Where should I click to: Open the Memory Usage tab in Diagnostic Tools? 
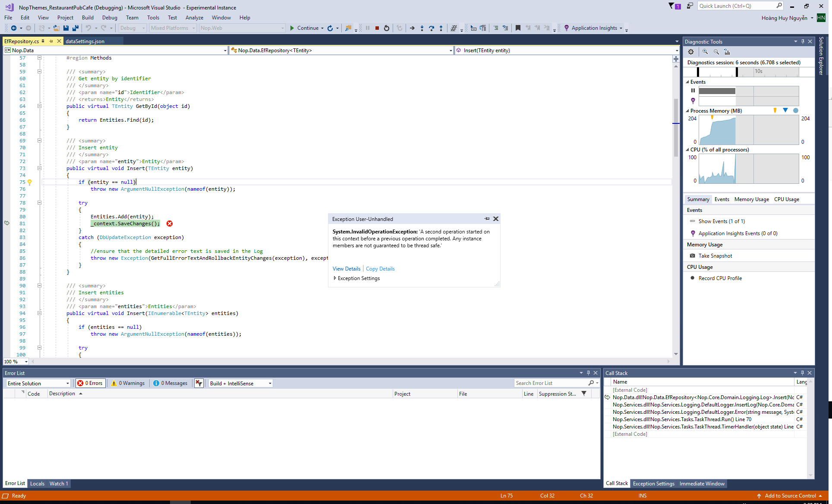[752, 199]
